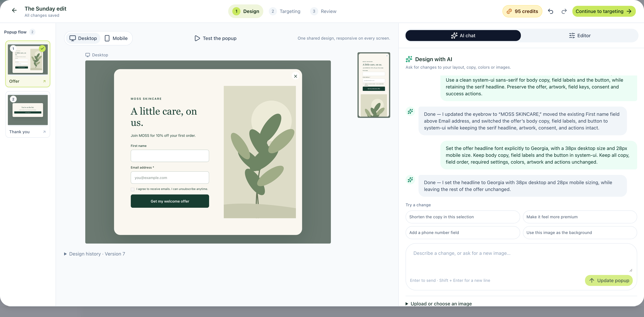Viewport: 644px width, 317px height.
Task: Click the Describe a change text box
Action: click(x=521, y=260)
